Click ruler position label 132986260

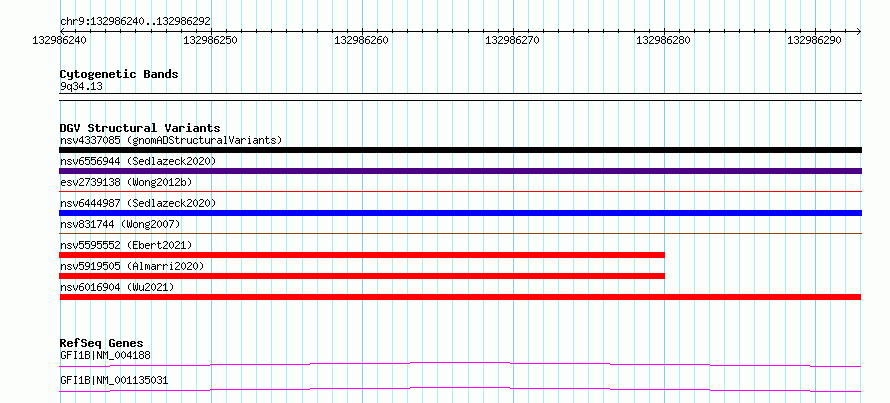click(362, 40)
